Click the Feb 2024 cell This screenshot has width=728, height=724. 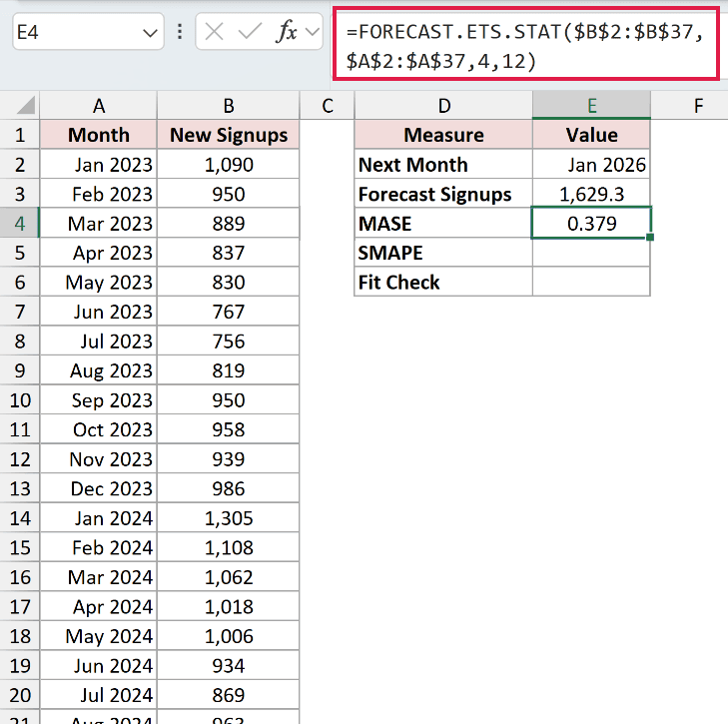pos(99,547)
